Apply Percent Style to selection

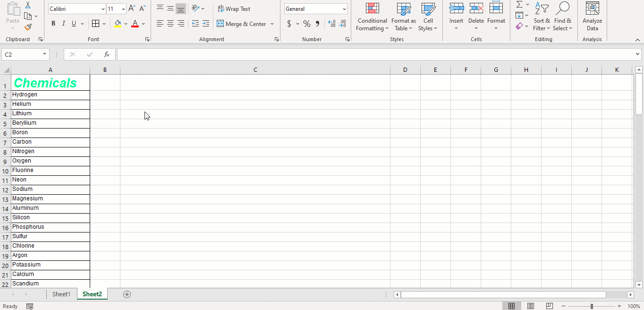pos(306,23)
